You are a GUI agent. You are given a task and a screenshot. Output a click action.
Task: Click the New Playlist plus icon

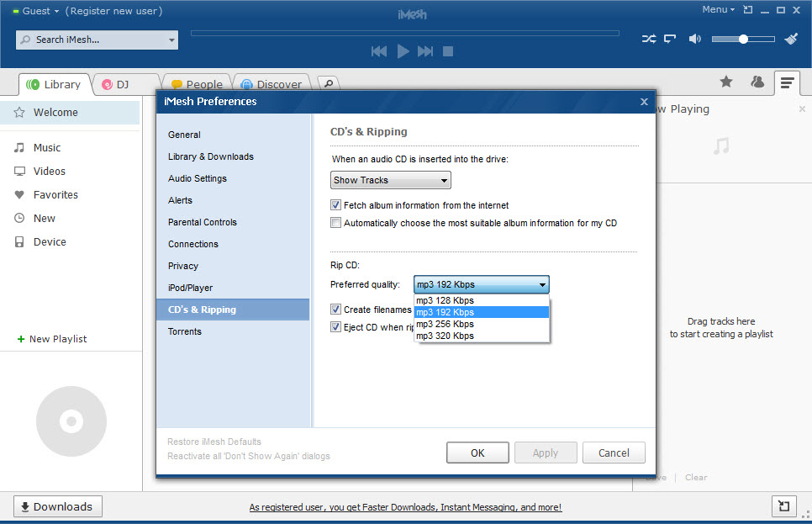coord(21,339)
